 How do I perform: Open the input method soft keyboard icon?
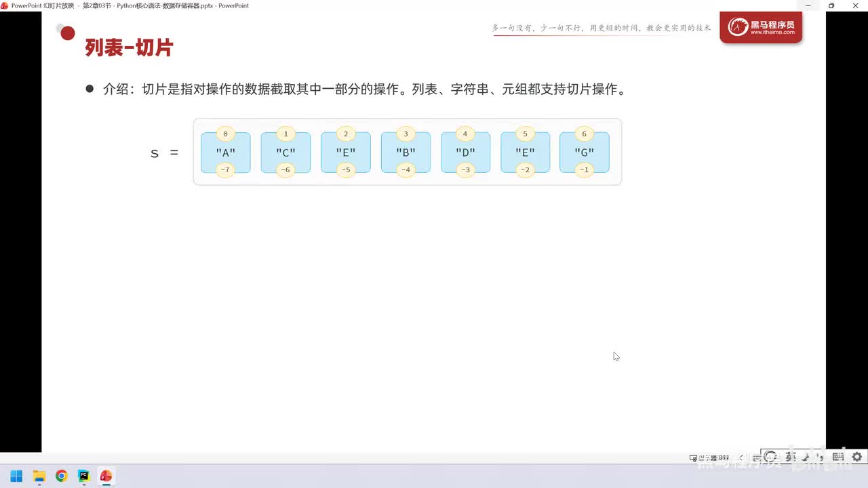pyautogui.click(x=838, y=457)
